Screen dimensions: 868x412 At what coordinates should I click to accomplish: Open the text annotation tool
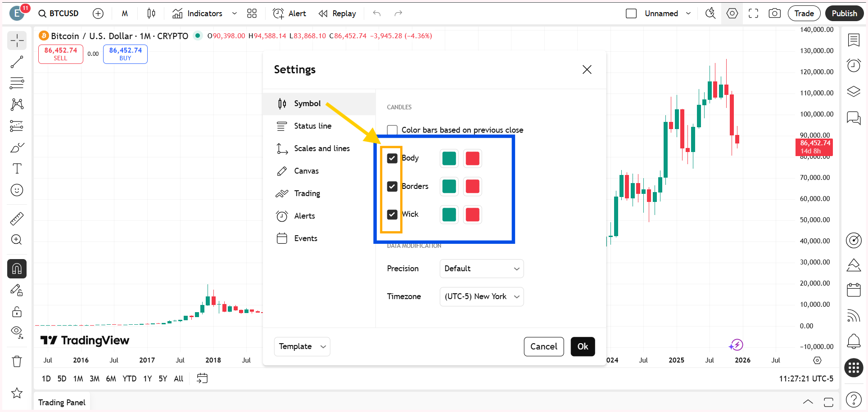pyautogui.click(x=17, y=168)
